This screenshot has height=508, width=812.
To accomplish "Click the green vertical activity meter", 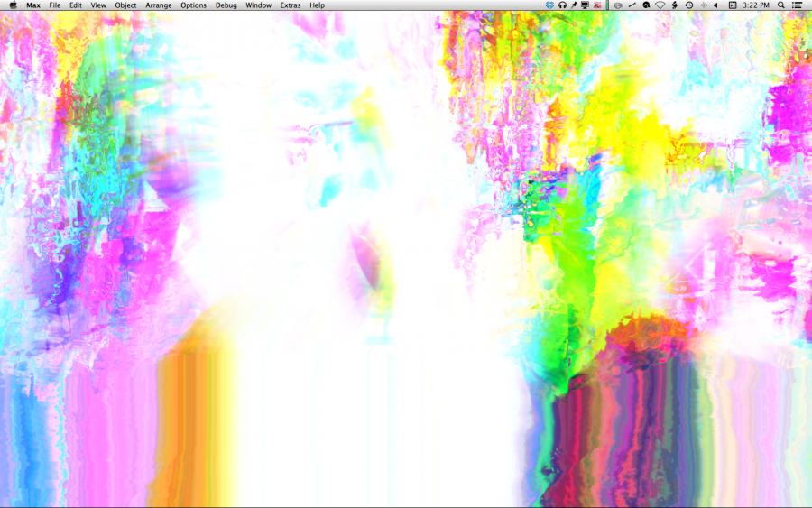I will coord(607,5).
